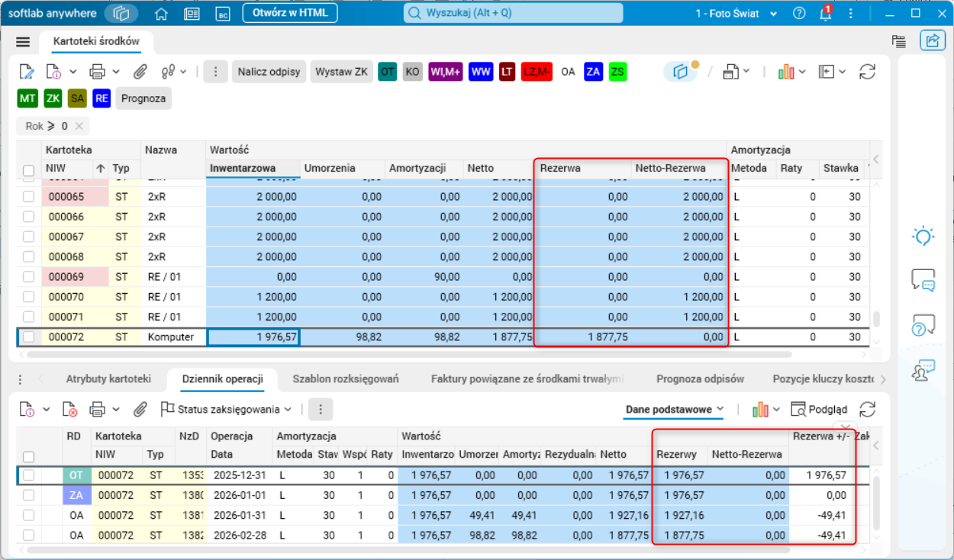Click the Nalicz odpisy button

[269, 72]
